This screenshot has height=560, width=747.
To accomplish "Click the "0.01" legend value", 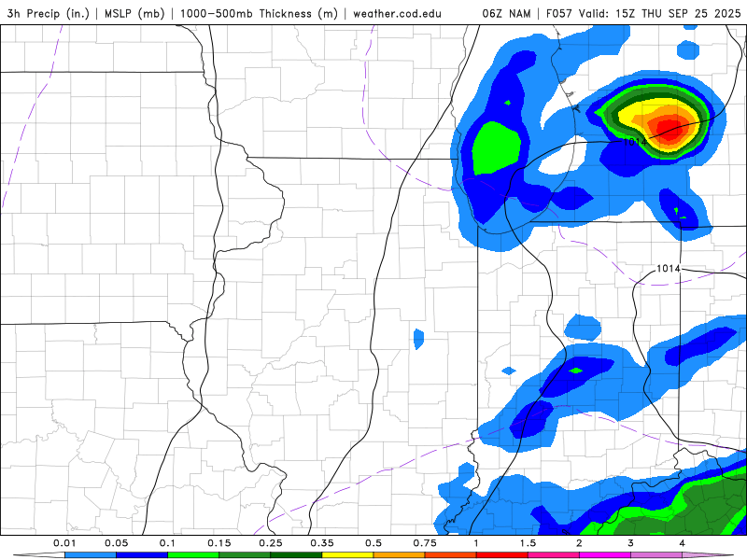I will [x=64, y=543].
